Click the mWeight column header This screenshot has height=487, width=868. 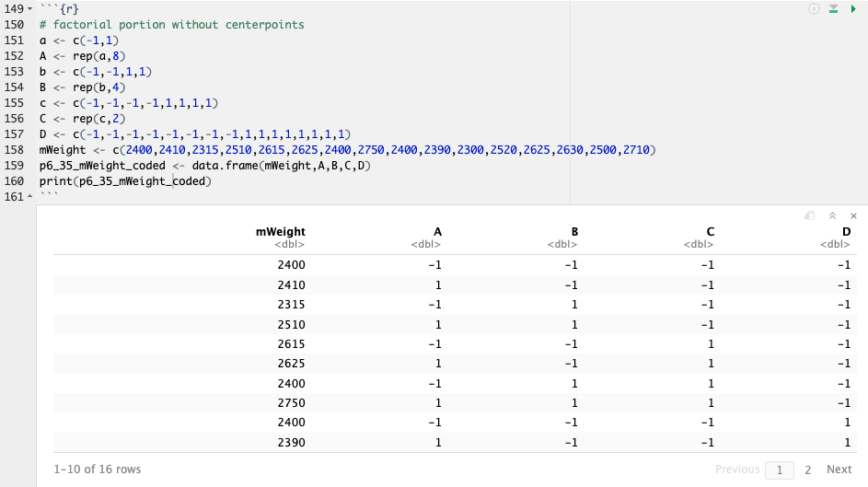coord(280,232)
